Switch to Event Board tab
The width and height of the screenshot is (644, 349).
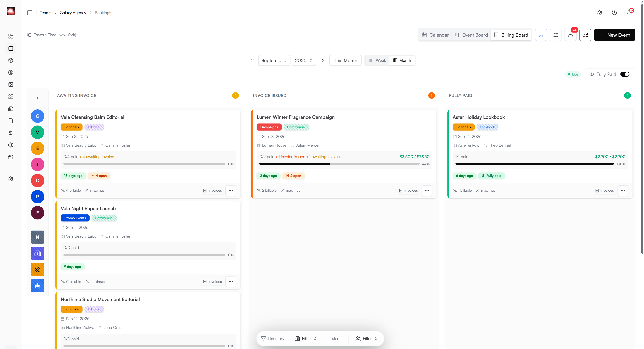471,35
